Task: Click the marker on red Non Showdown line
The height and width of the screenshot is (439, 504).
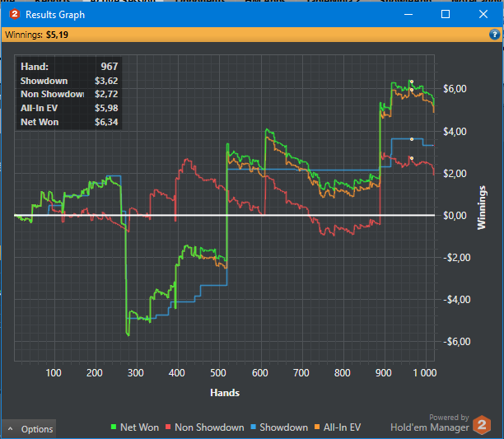Action: [x=411, y=158]
